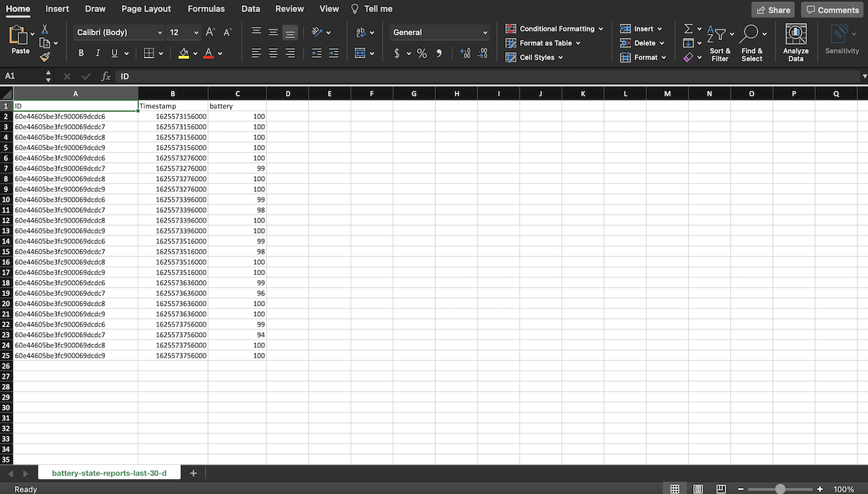Click the percent style icon
The image size is (868, 494).
(x=422, y=54)
